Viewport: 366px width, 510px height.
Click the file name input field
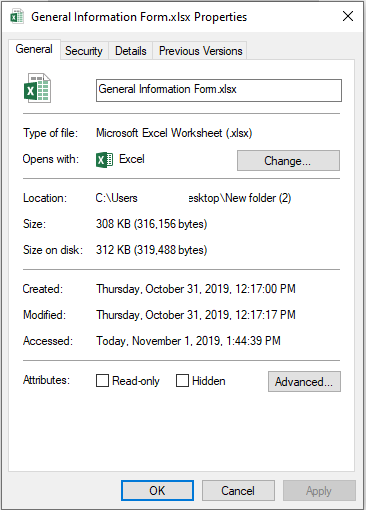click(x=219, y=90)
